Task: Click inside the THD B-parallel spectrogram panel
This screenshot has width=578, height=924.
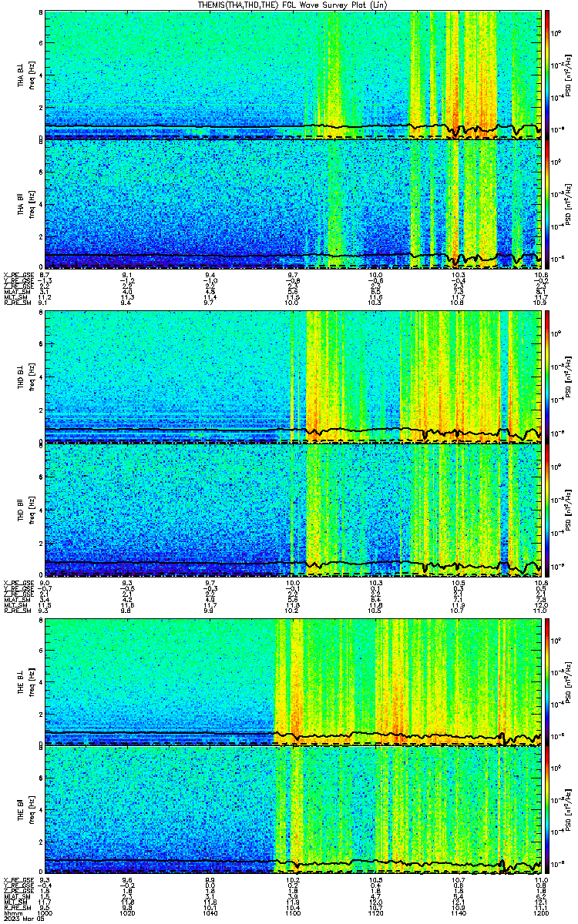Action: click(x=293, y=509)
